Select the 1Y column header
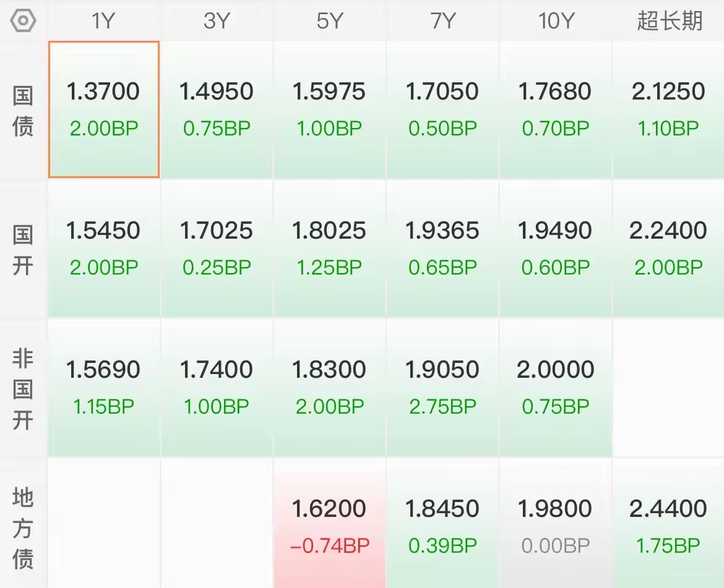 pos(103,21)
